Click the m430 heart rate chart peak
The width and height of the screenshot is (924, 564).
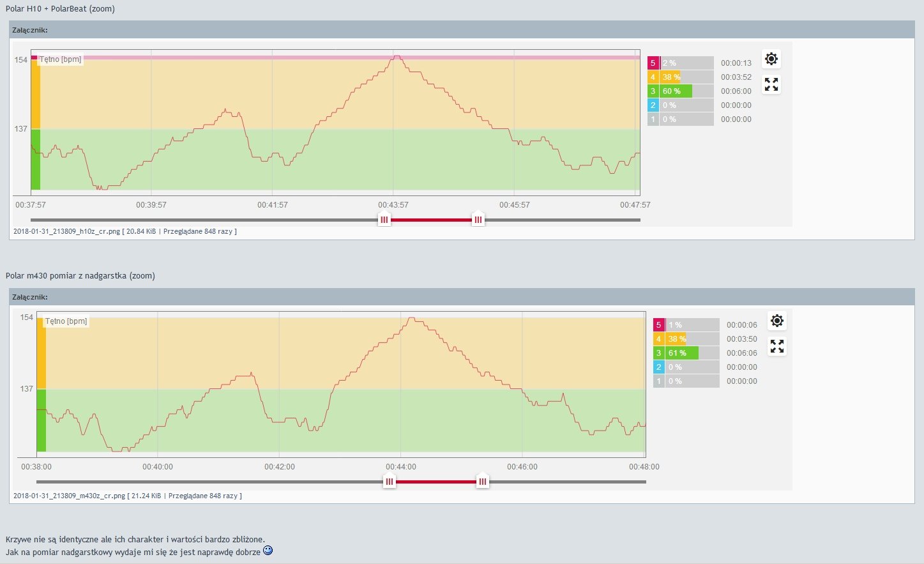point(412,318)
